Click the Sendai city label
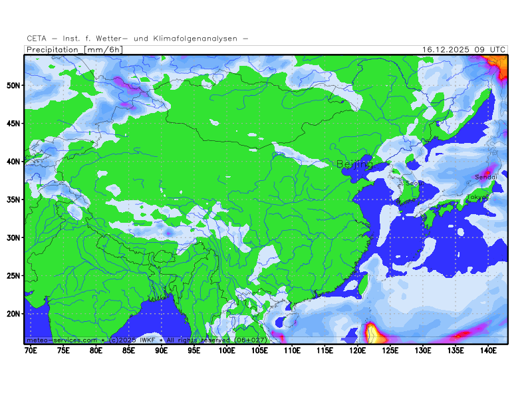 click(x=485, y=178)
